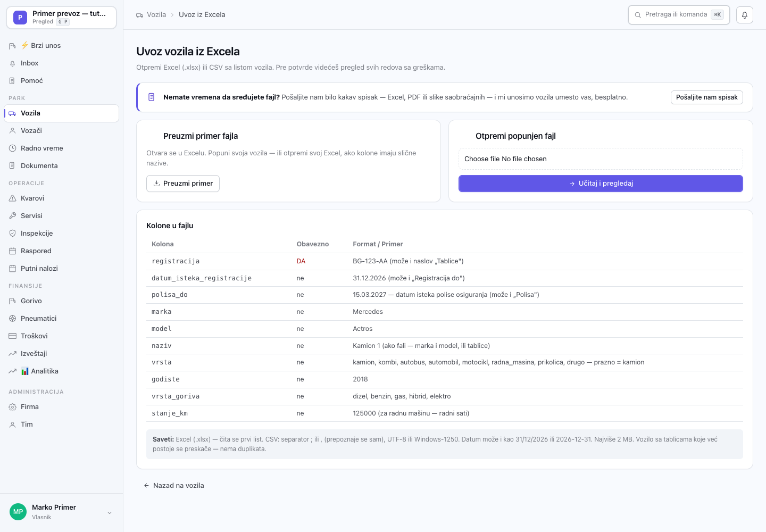
Task: Click the red DA required value
Action: pos(301,261)
